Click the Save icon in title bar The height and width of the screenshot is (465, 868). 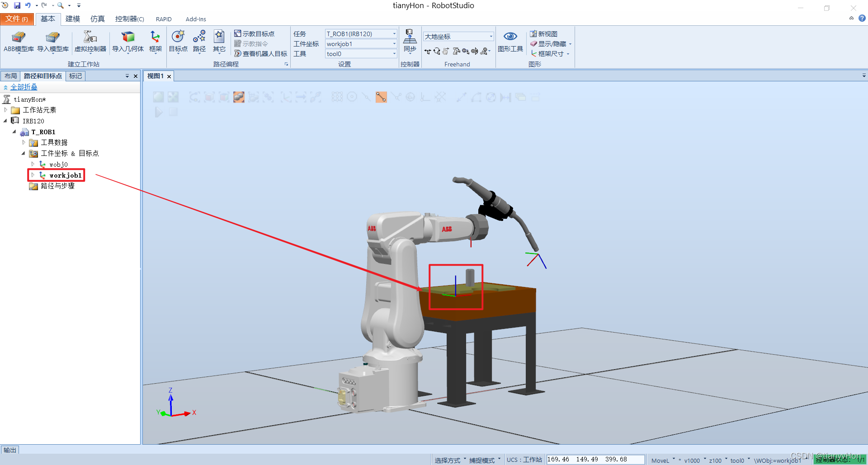pyautogui.click(x=17, y=5)
